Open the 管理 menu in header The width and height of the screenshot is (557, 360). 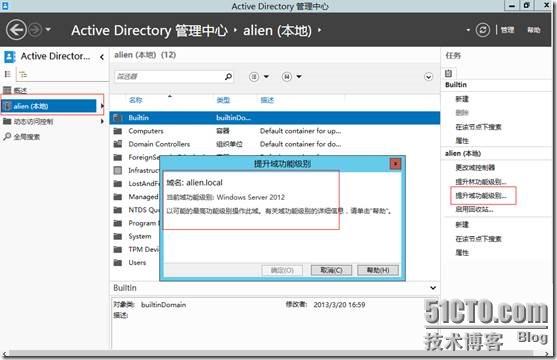click(507, 30)
